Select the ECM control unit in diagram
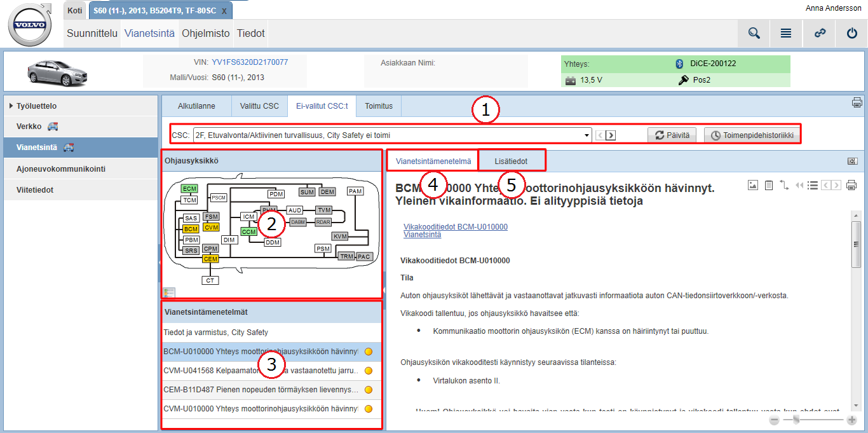Viewport: 868px width, 433px height. coord(189,189)
